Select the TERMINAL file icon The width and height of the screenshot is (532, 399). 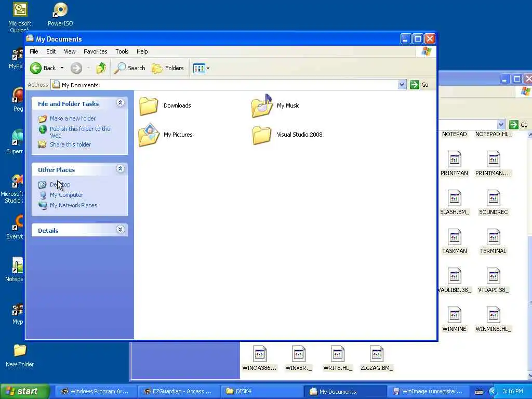point(493,237)
